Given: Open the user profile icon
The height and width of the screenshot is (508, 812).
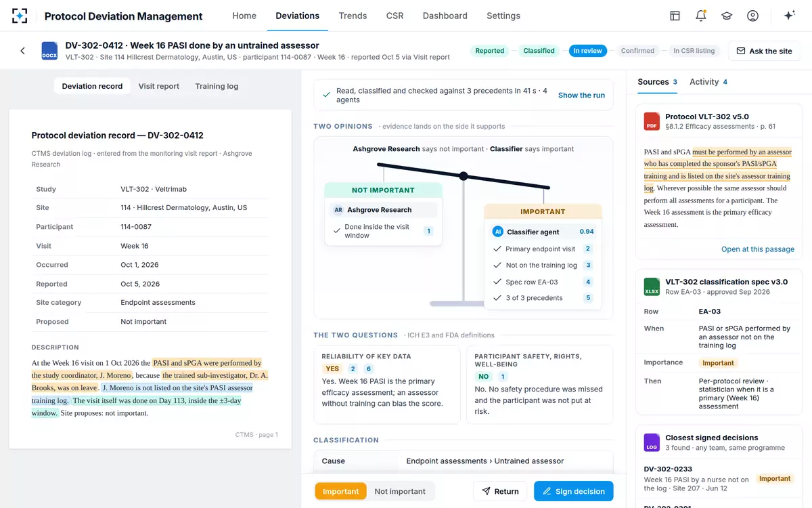Looking at the screenshot, I should [752, 16].
